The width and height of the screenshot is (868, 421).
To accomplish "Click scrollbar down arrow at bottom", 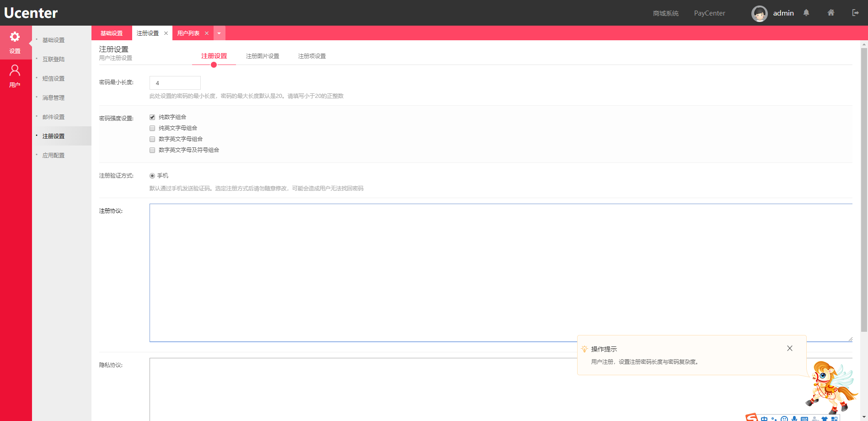I will click(864, 417).
